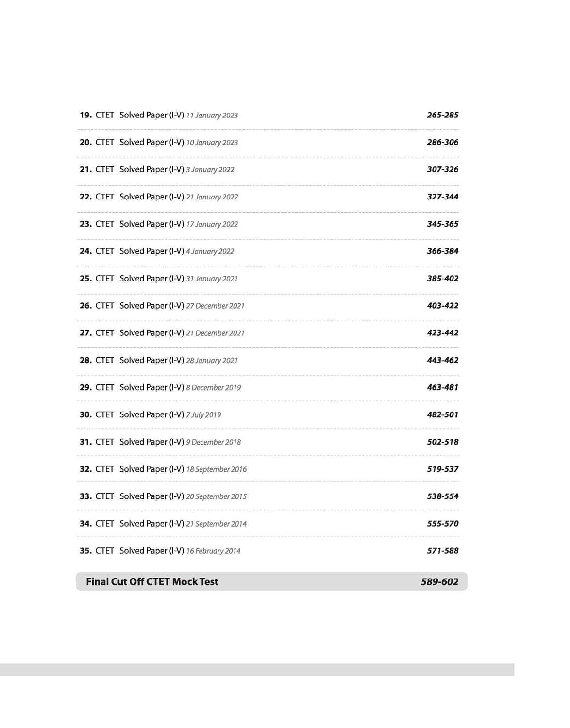The image size is (570, 728).
Task: Open paper dated 8 December 2019
Action: click(268, 387)
